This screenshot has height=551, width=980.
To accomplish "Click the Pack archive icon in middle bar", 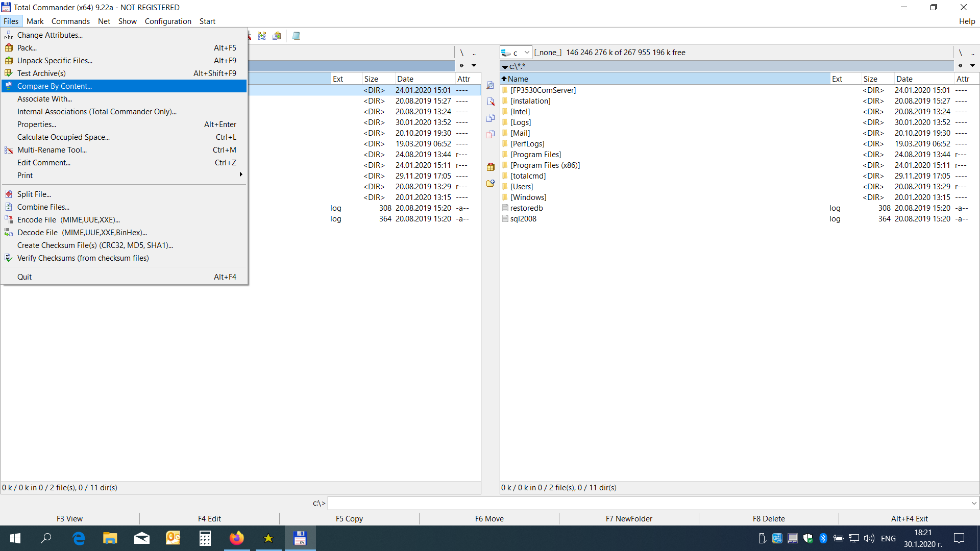I will (x=491, y=167).
